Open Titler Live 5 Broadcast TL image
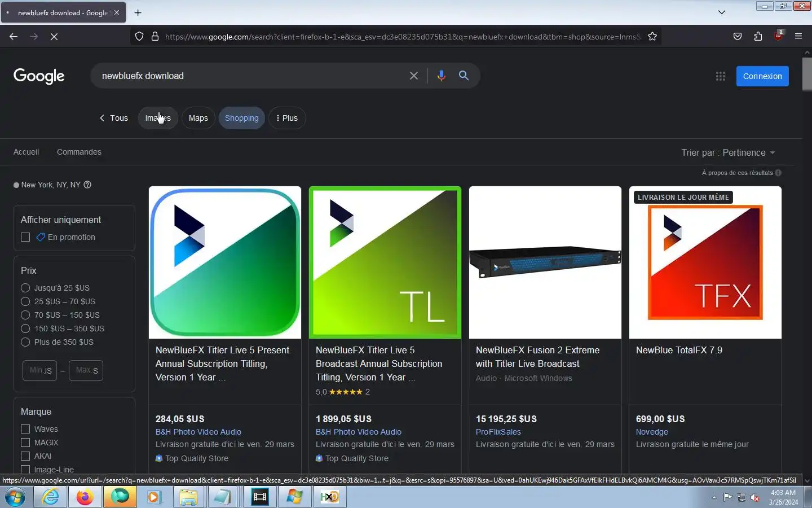Image resolution: width=812 pixels, height=508 pixels. [x=385, y=262]
